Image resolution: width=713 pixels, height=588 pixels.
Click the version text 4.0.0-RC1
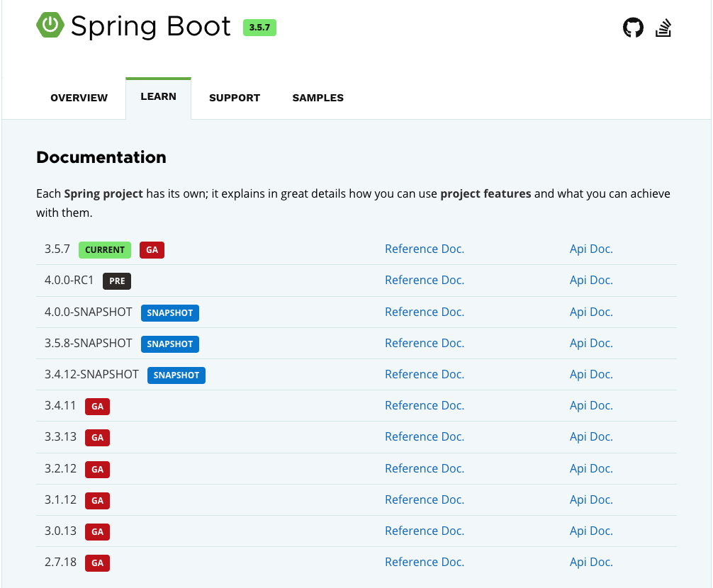pos(69,280)
